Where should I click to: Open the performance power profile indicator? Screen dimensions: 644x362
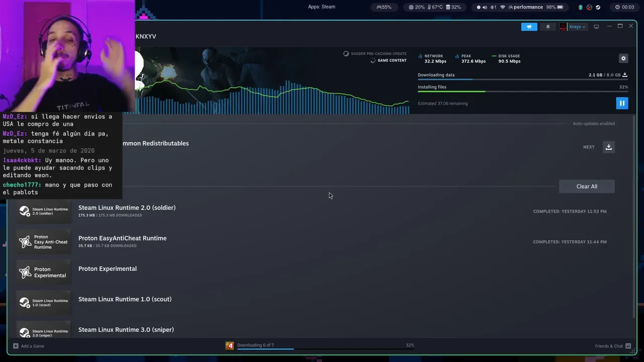click(x=525, y=7)
